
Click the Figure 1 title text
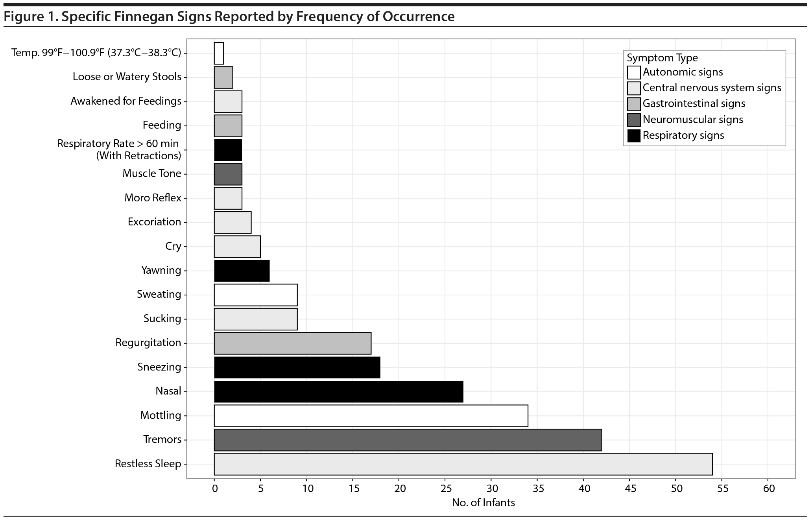pyautogui.click(x=229, y=17)
